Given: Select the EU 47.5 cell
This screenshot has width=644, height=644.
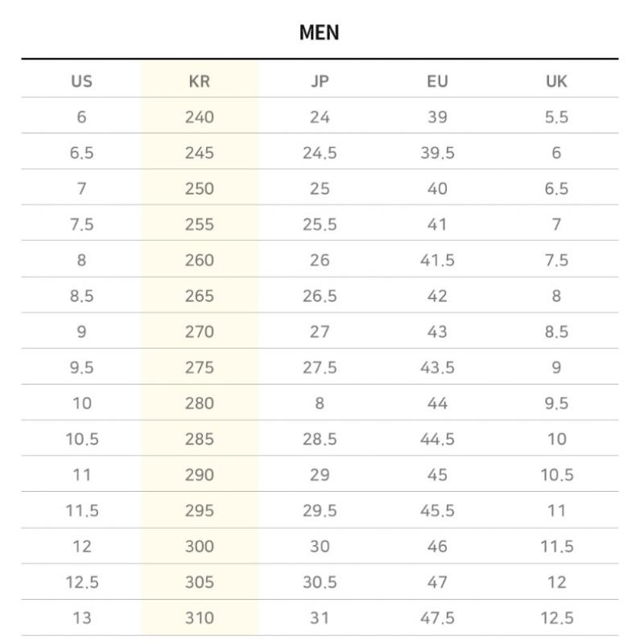Looking at the screenshot, I should pyautogui.click(x=437, y=618).
